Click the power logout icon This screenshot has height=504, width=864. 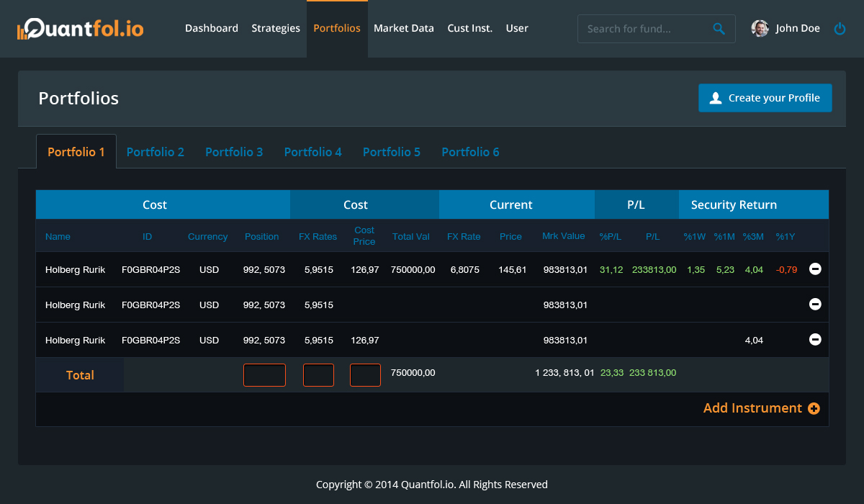point(840,29)
